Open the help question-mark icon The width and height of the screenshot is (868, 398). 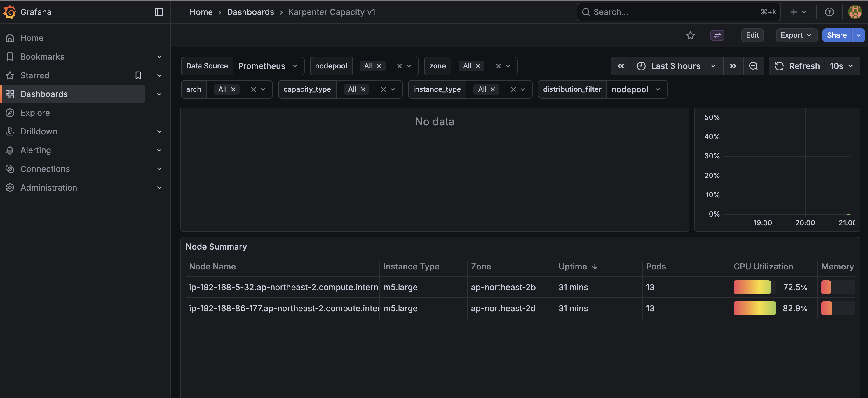[x=829, y=12]
